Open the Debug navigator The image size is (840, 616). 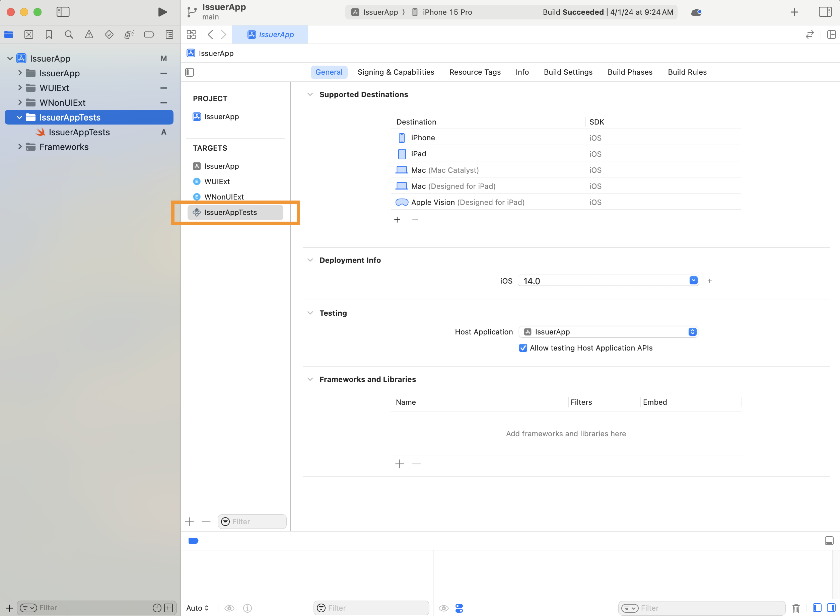tap(129, 35)
